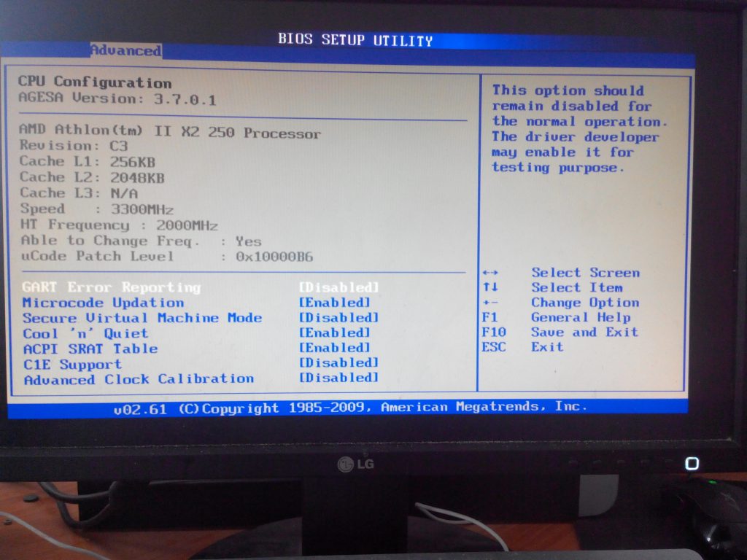Viewport: 747px width, 560px height.
Task: Click the plus-minus Change Option icon
Action: point(489,303)
